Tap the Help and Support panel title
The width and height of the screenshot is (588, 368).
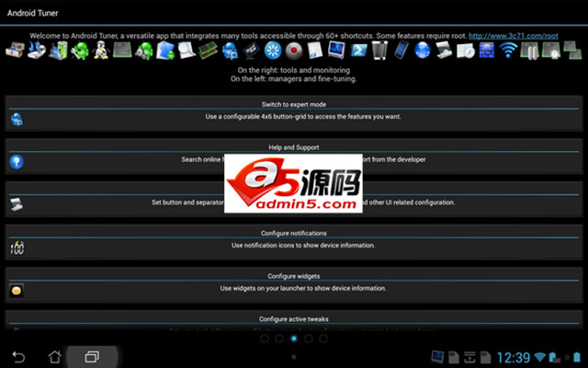(294, 147)
